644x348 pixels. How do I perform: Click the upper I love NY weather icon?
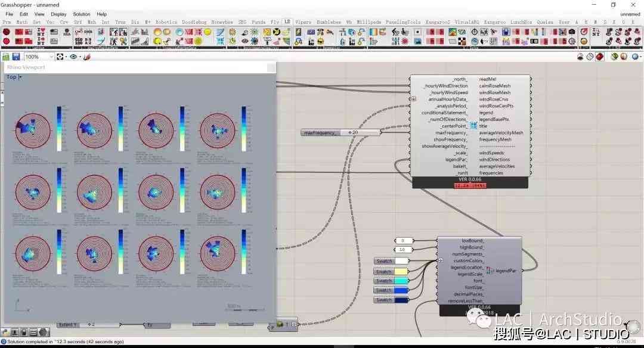click(x=41, y=32)
